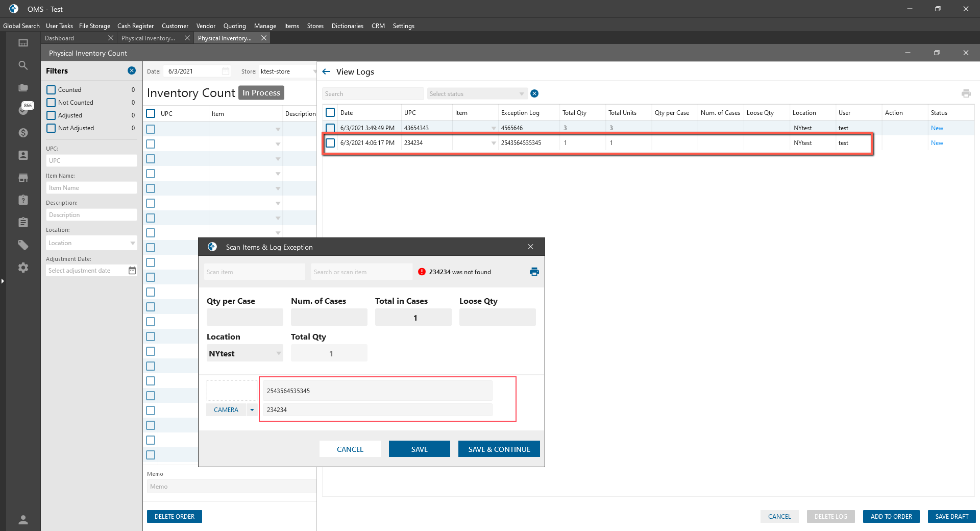Clear filters with the blue X icon
This screenshot has height=531, width=980.
[x=132, y=71]
